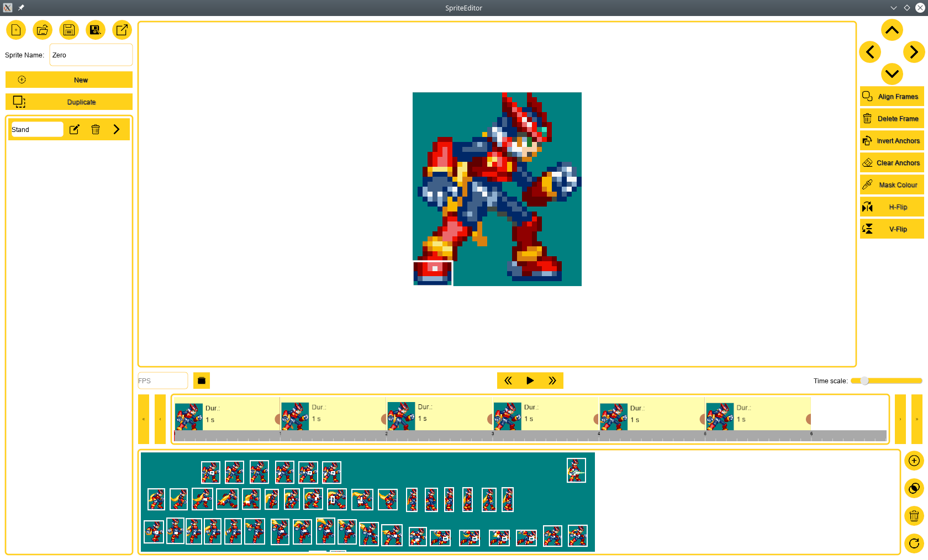928x560 pixels.
Task: Click Align Frames button
Action: (x=892, y=96)
